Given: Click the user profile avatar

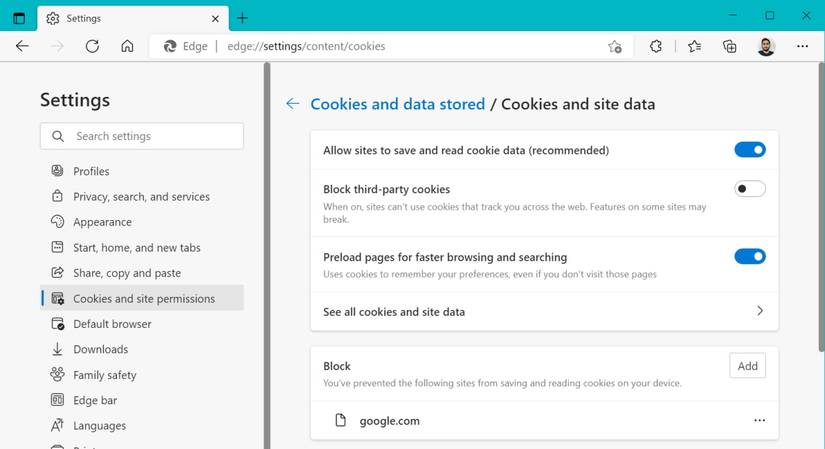Looking at the screenshot, I should (766, 46).
